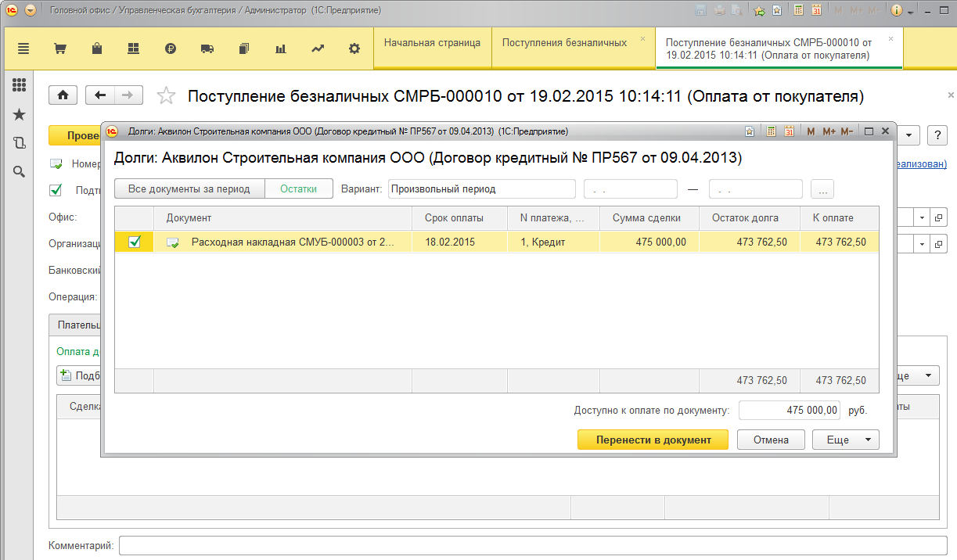Switch to Все документы за период view

189,188
